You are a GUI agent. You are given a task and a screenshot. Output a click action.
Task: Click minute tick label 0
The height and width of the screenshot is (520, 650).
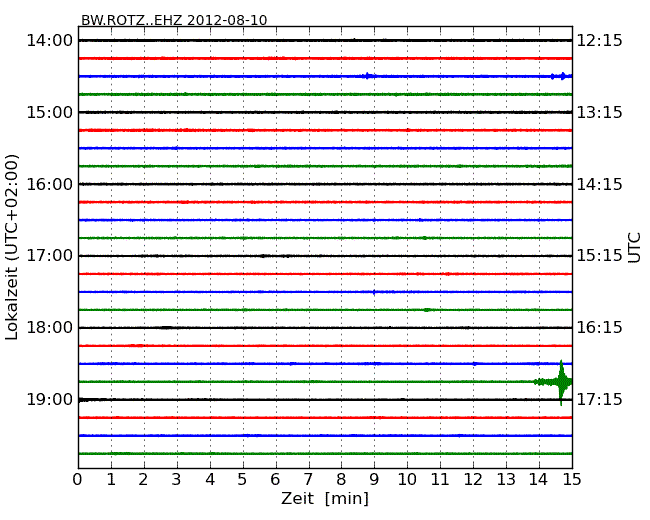(x=78, y=480)
